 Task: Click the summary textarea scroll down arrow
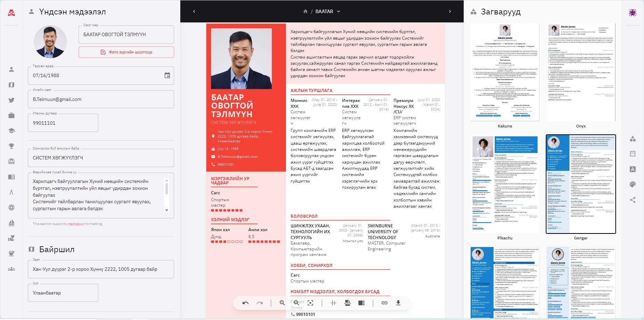[x=167, y=210]
